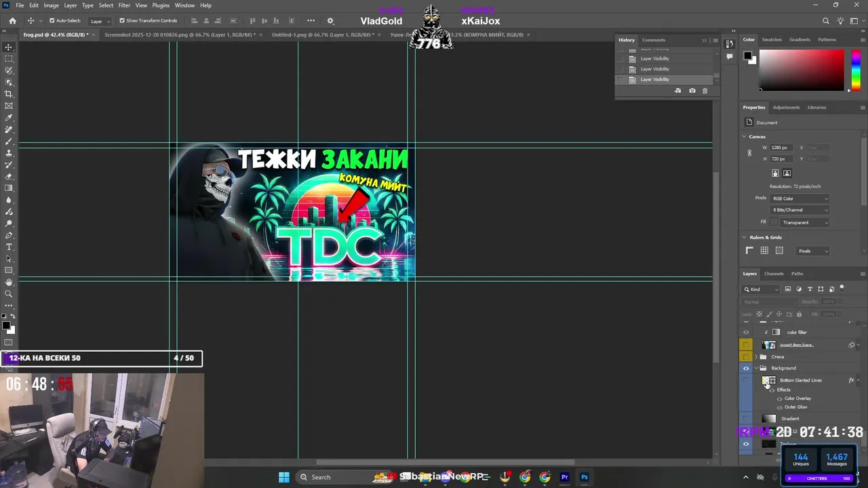Toggle Auto-Select checkbox

(52, 21)
